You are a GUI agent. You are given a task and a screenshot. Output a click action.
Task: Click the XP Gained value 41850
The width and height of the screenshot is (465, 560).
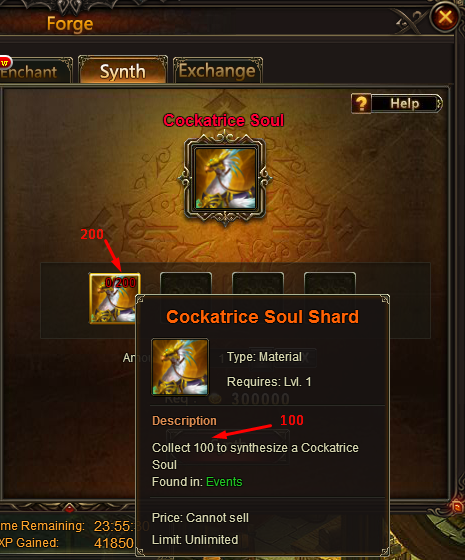(x=114, y=543)
